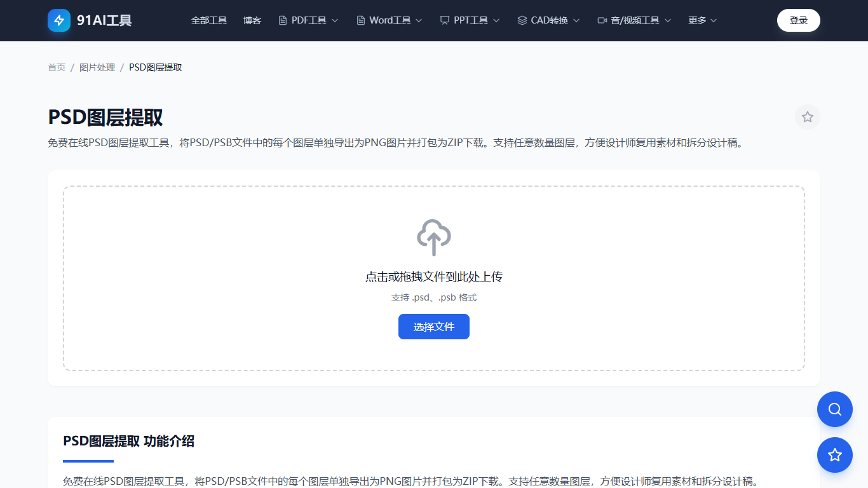This screenshot has height=488, width=868.
Task: Open 全部工具 in the navigation bar
Action: (x=209, y=20)
